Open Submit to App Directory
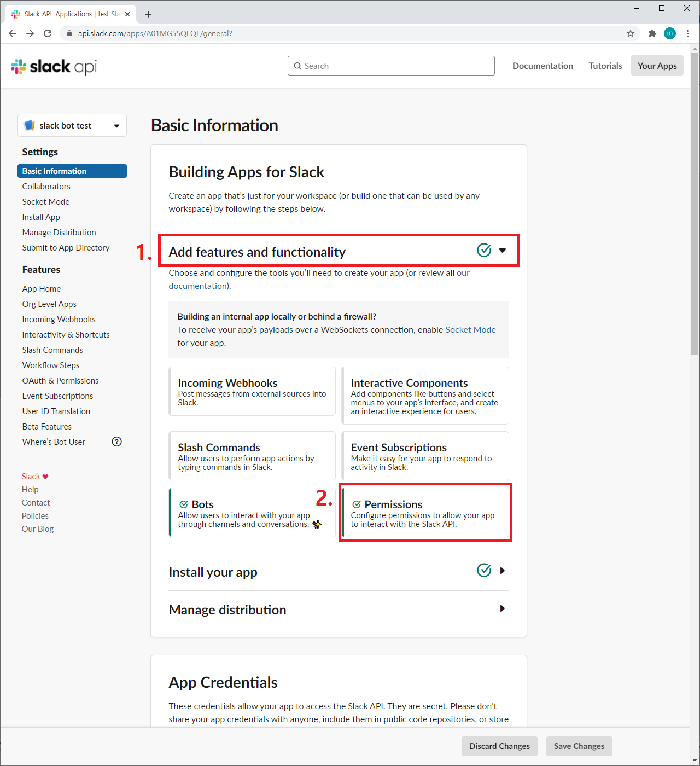 (x=66, y=248)
